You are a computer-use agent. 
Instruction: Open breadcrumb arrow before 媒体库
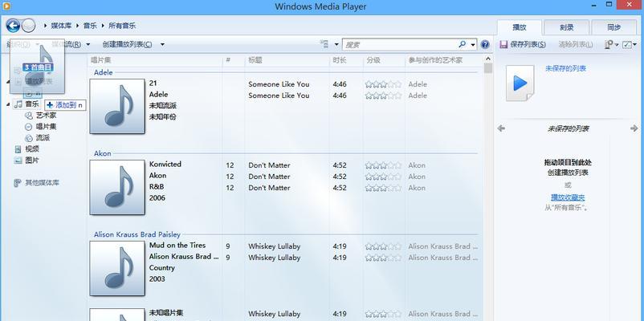coord(46,26)
